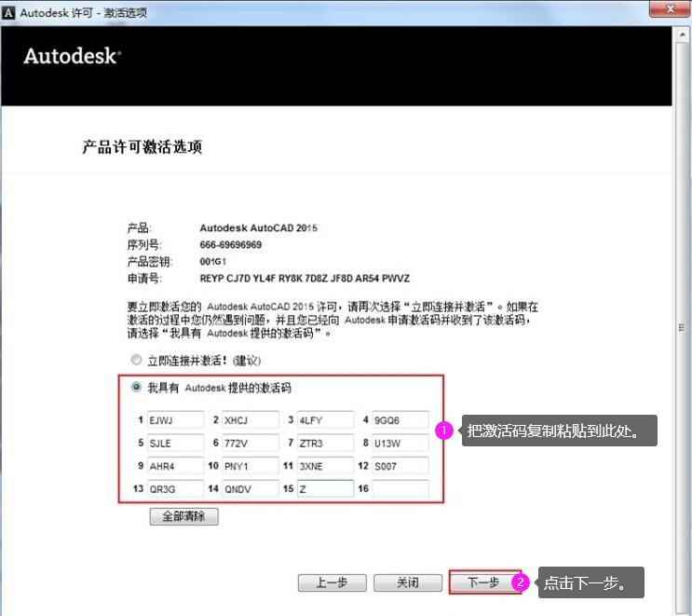Click the Autodesk logo in black banner
This screenshot has width=692, height=616.
[73, 56]
